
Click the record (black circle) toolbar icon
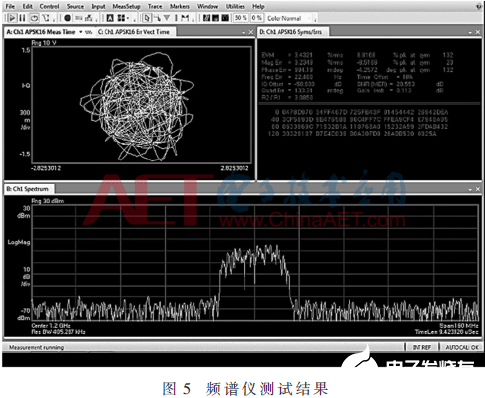(67, 18)
